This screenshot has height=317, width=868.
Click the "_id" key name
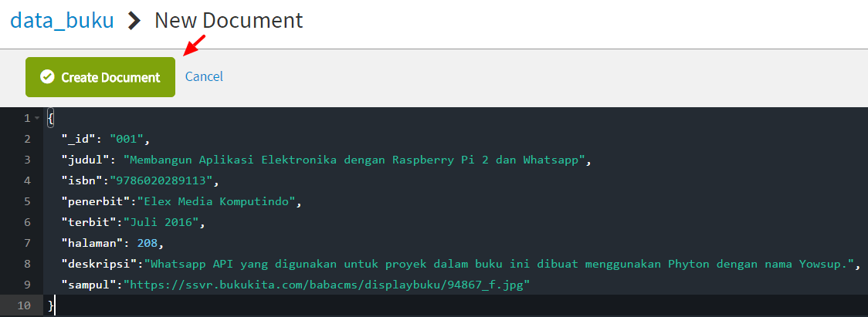[79, 139]
